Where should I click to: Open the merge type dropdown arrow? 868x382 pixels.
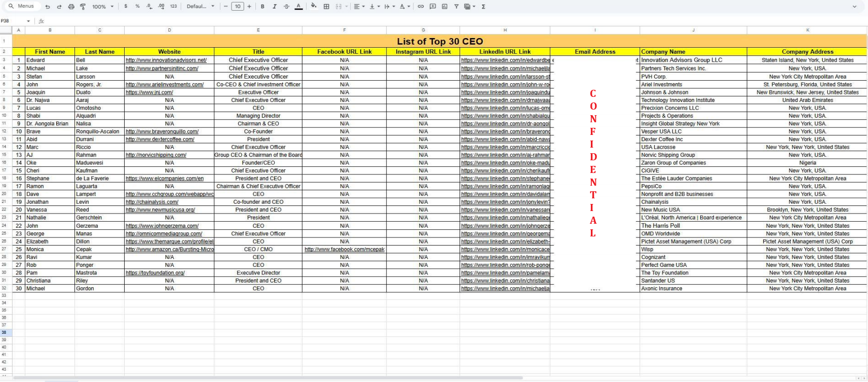[x=347, y=7]
